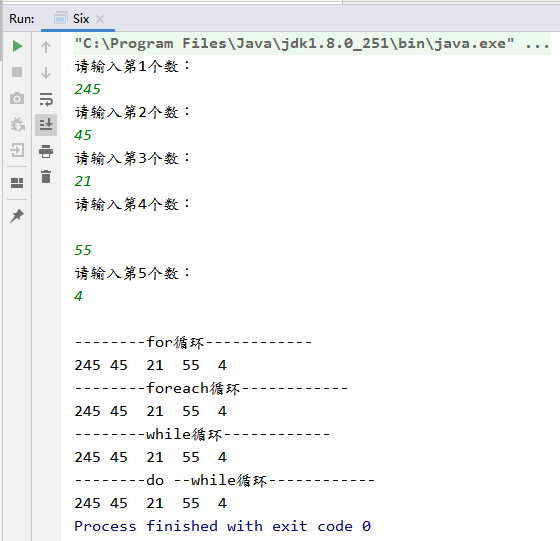The height and width of the screenshot is (541, 560).
Task: Click the output row under for循环 header
Action: [x=150, y=365]
